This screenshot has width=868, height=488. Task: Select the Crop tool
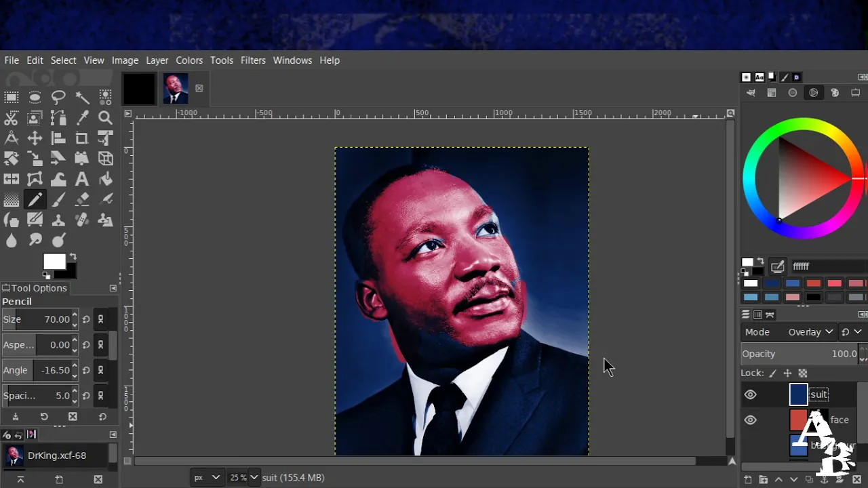tap(82, 138)
